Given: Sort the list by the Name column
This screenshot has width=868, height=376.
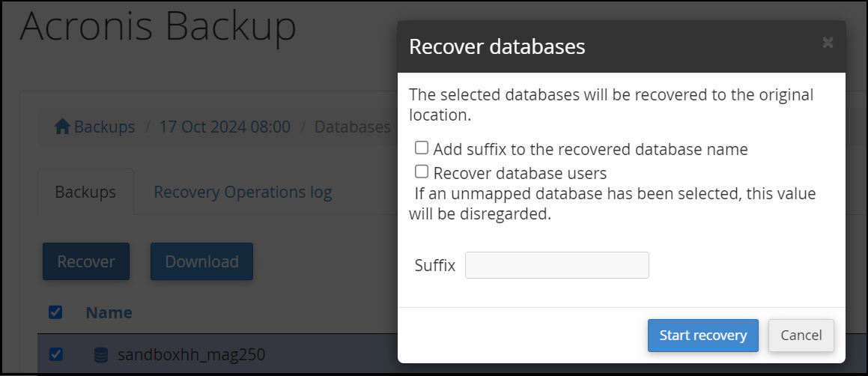Looking at the screenshot, I should coord(109,312).
